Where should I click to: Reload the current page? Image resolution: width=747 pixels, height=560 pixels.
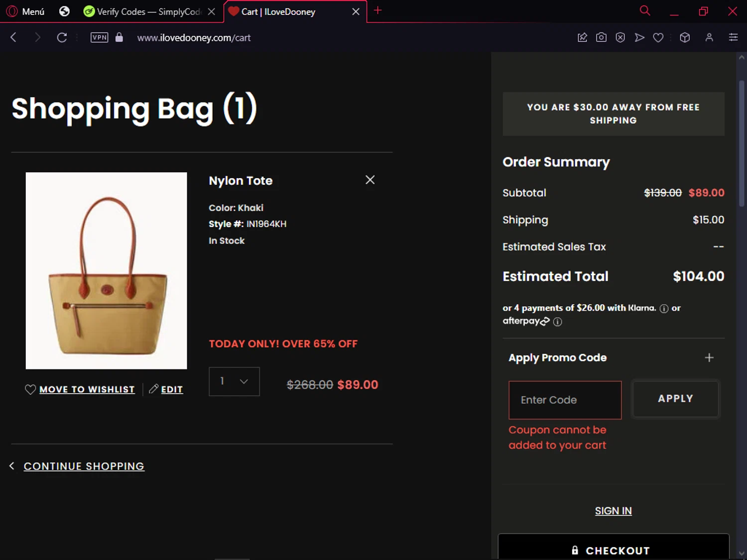tap(62, 37)
